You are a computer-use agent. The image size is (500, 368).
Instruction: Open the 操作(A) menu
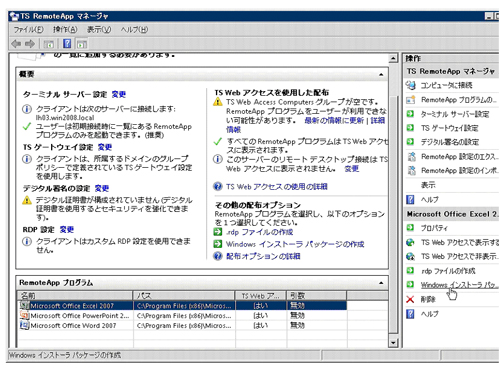click(65, 30)
